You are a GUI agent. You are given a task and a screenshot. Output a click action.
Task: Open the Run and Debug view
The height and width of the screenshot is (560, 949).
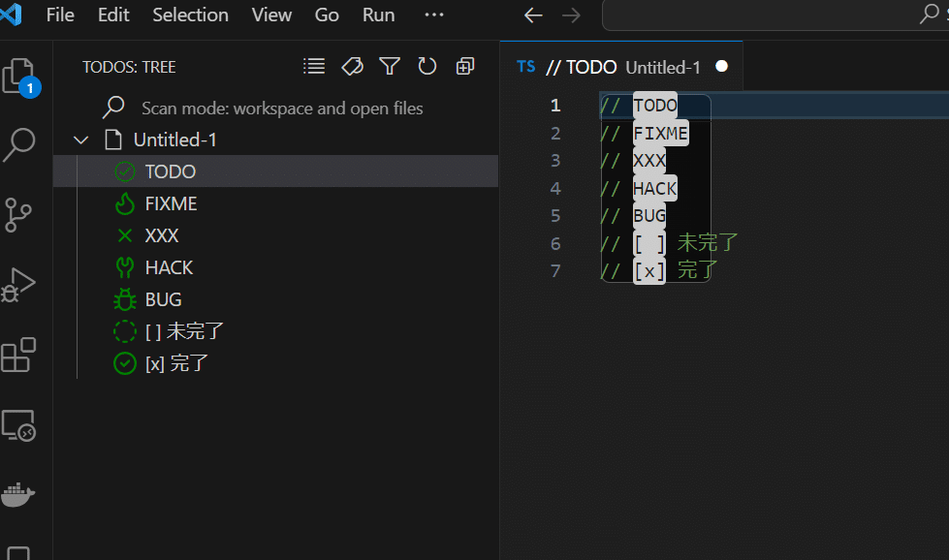pyautogui.click(x=18, y=284)
